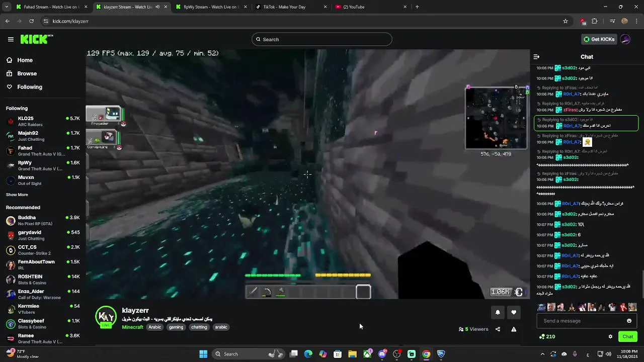Switch to RpWy Stream browser tab
This screenshot has height=362, width=644.
point(211,7)
